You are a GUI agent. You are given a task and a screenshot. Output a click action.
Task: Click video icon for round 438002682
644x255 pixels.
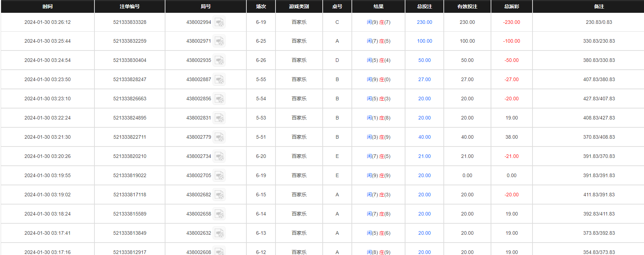(x=219, y=195)
